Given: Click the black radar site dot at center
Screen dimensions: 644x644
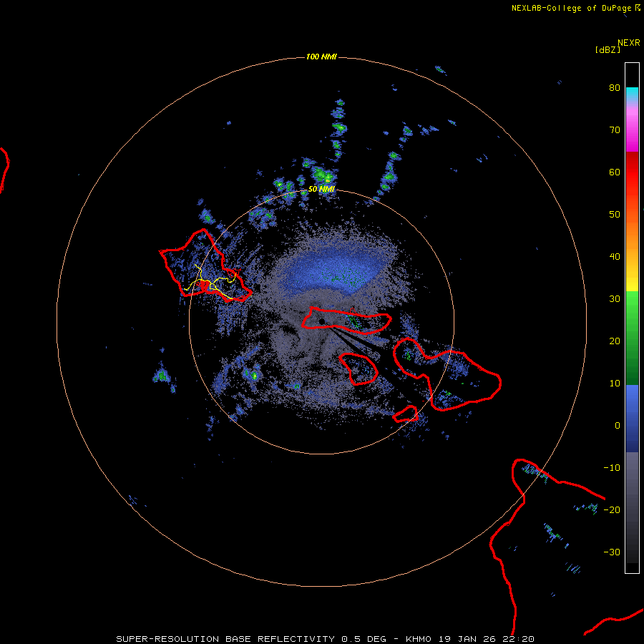Looking at the screenshot, I should [322, 321].
